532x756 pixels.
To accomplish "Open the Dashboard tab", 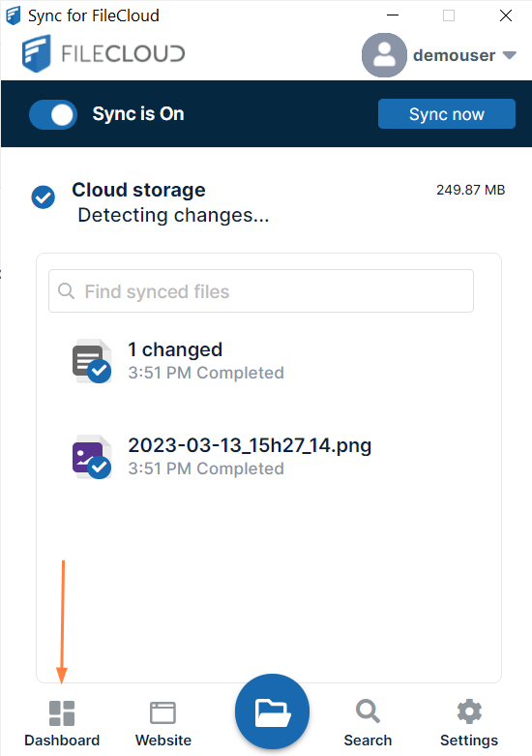I will click(62, 723).
